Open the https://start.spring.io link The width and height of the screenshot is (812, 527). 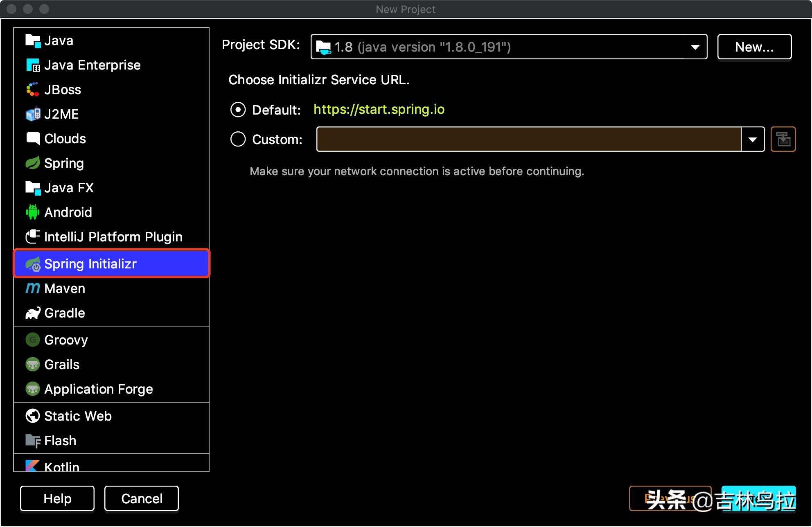coord(379,109)
